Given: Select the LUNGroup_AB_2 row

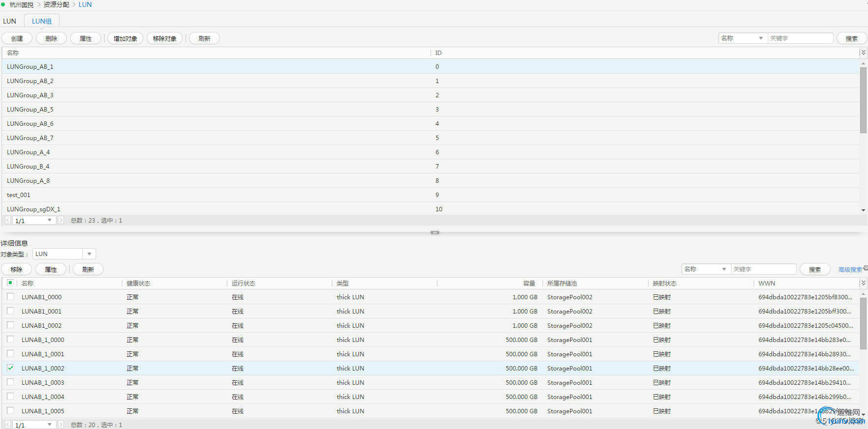Looking at the screenshot, I should (431, 81).
